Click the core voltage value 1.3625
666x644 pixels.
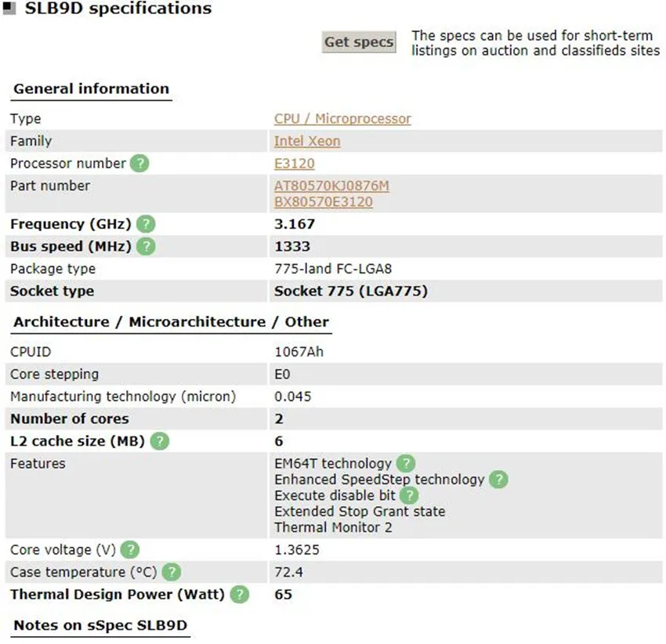[297, 550]
